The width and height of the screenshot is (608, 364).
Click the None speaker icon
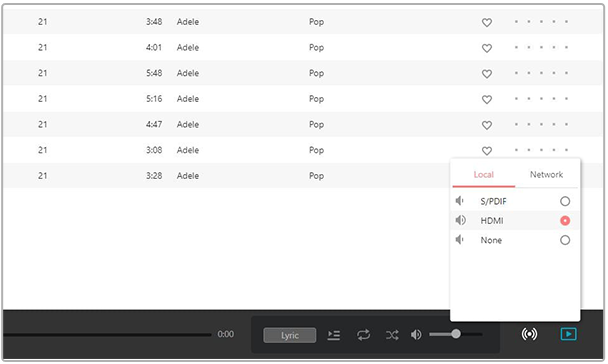(459, 240)
